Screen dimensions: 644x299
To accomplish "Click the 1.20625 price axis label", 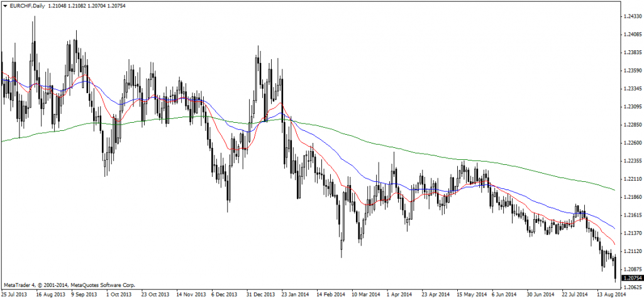I will pyautogui.click(x=632, y=287).
